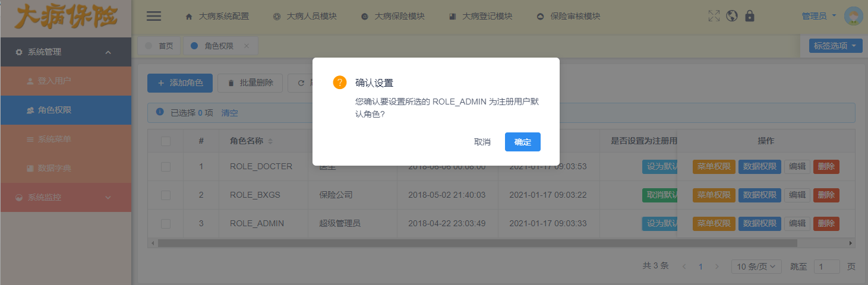Open 系统菜单 in sidebar

(x=65, y=139)
